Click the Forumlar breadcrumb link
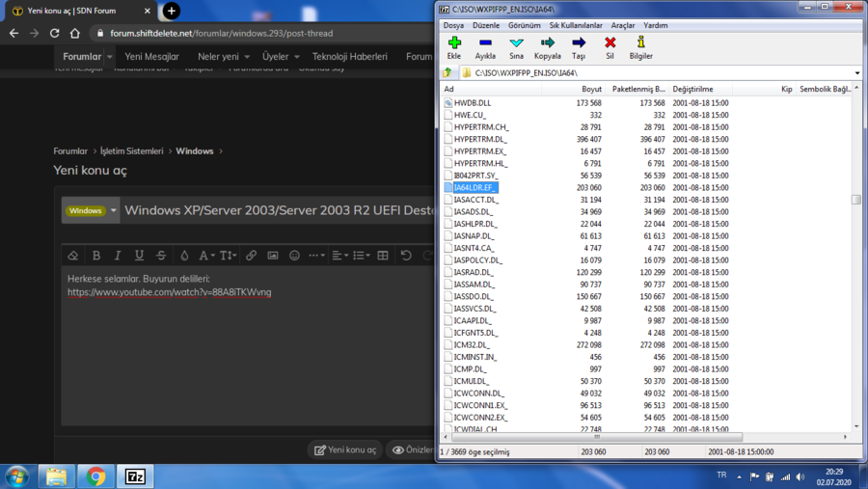 tap(70, 151)
